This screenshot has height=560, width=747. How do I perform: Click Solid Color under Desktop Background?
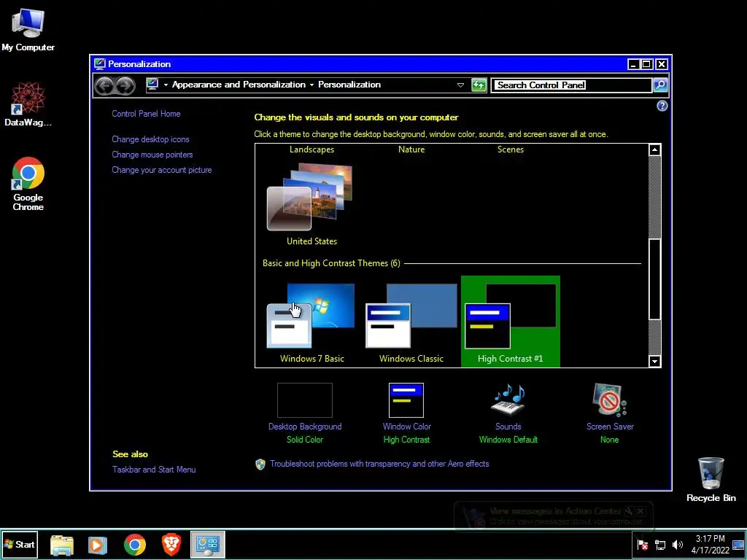(x=304, y=440)
